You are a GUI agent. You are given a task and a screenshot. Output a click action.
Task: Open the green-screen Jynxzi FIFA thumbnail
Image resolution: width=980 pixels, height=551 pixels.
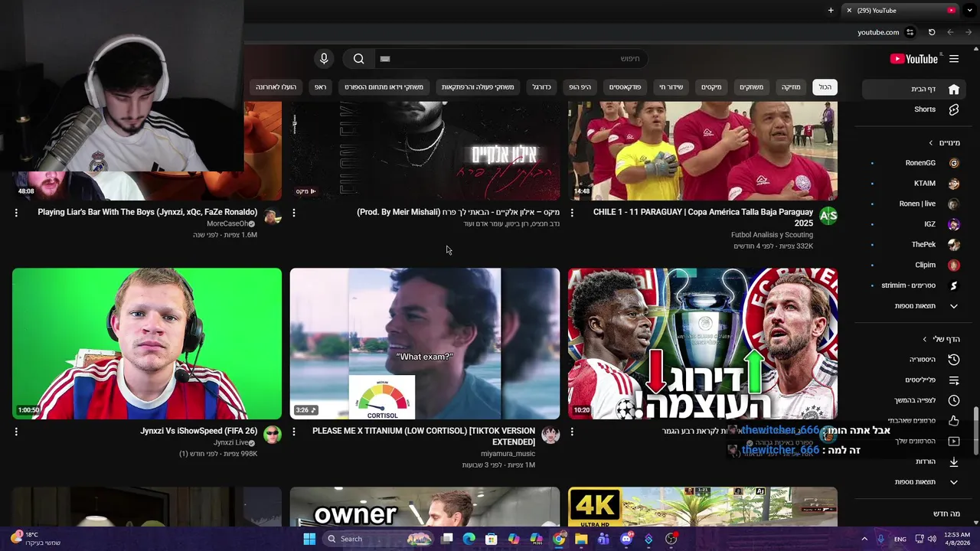[147, 344]
